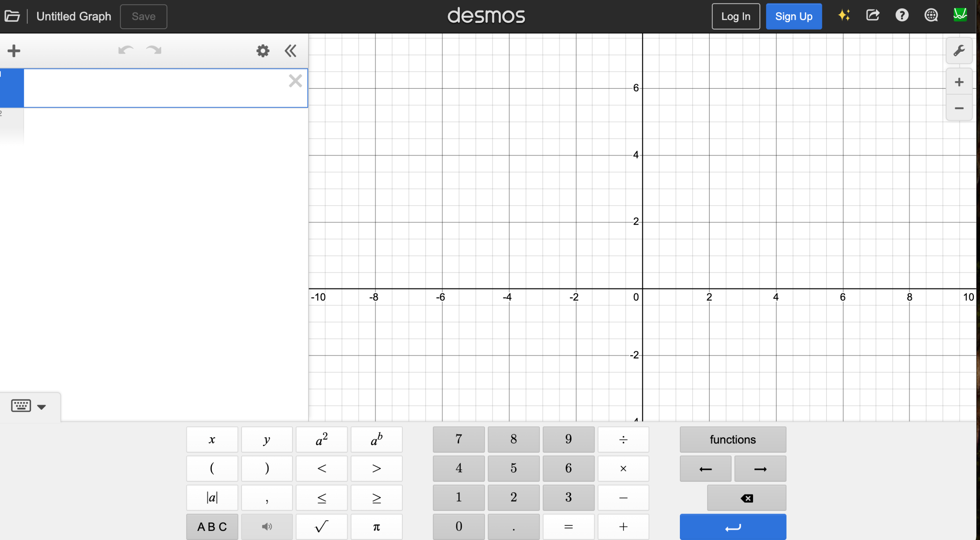Open the language globe icon
The image size is (980, 540).
point(931,16)
